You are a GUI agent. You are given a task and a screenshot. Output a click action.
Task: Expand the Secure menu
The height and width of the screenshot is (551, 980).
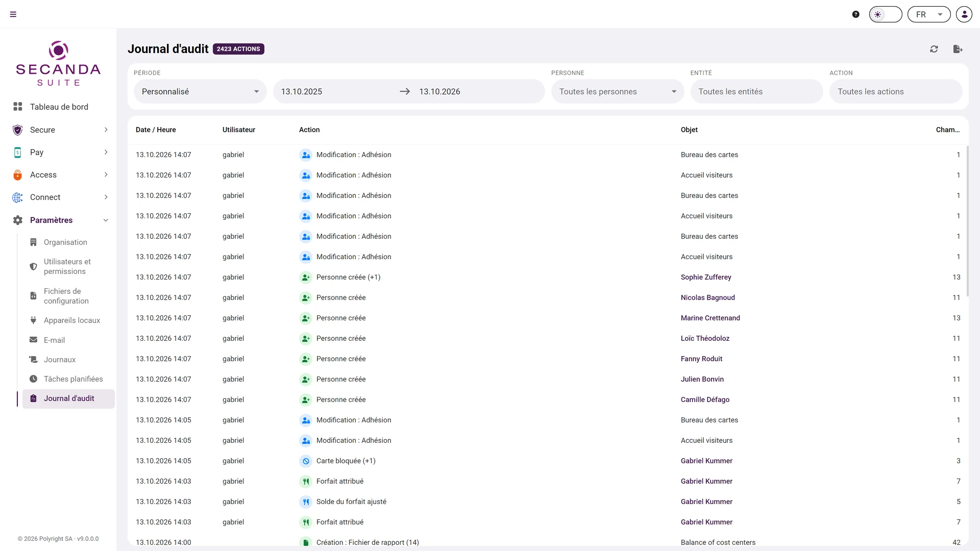pos(61,130)
